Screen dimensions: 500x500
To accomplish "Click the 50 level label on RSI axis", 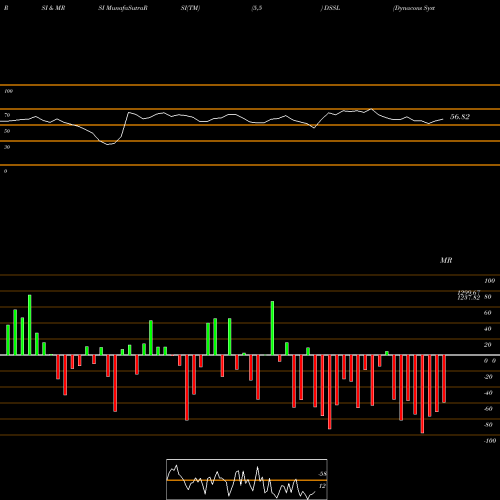I will tap(7, 131).
